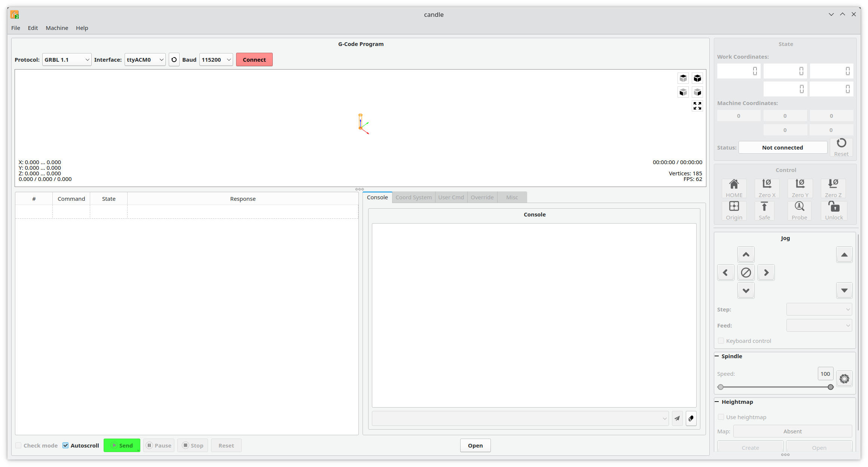
Task: Collapse the Spindle section
Action: point(717,356)
